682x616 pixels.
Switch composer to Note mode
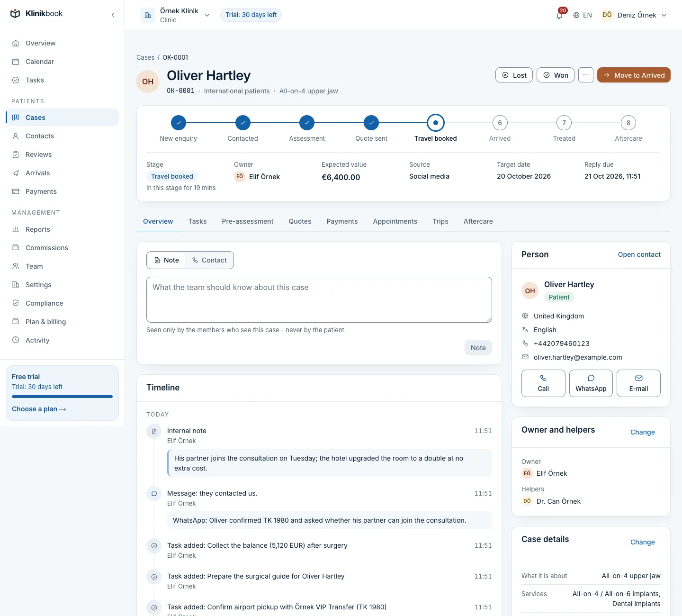(167, 260)
